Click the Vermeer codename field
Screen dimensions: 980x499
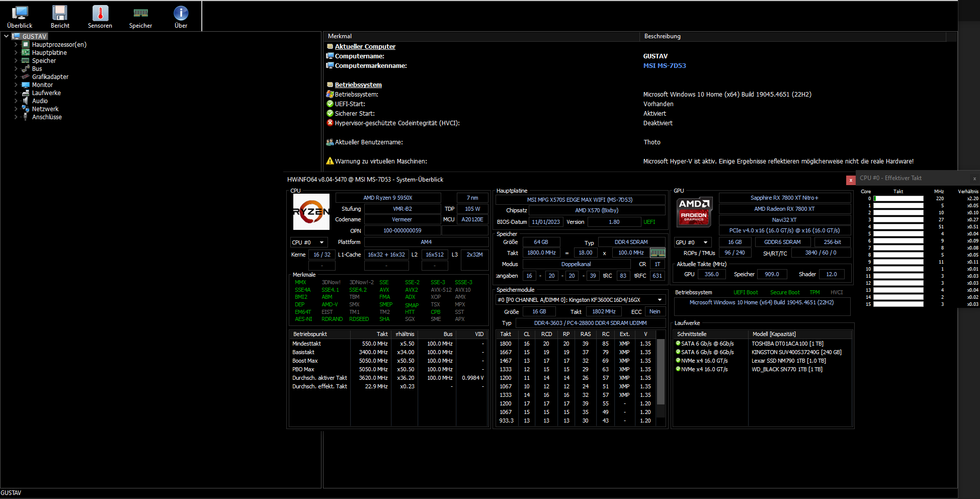point(402,219)
